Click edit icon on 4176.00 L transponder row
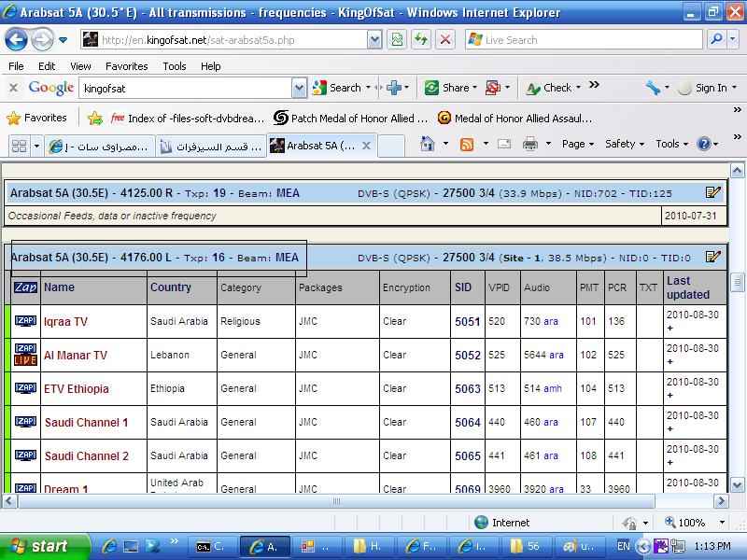Viewport: 747px width, 560px height. coord(712,257)
